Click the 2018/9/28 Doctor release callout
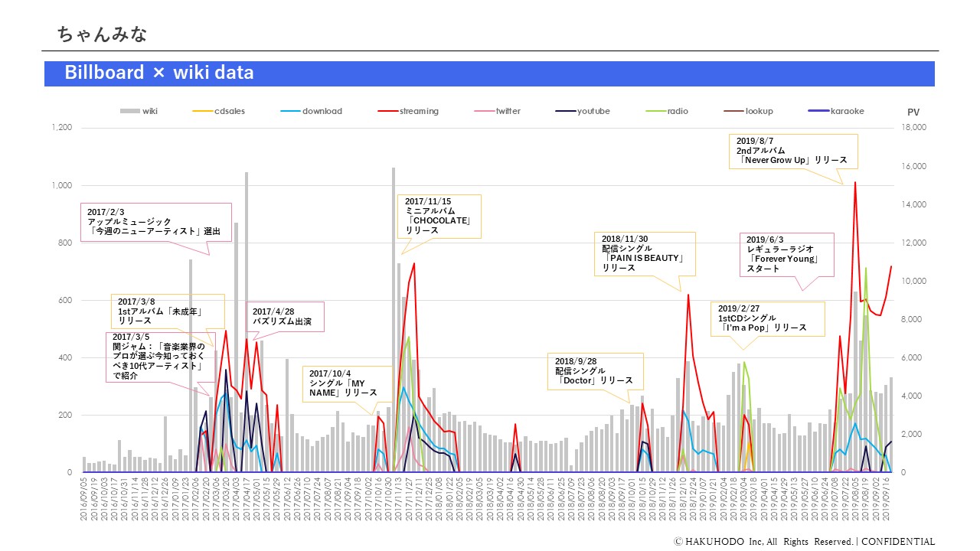The height and width of the screenshot is (551, 980). point(596,370)
